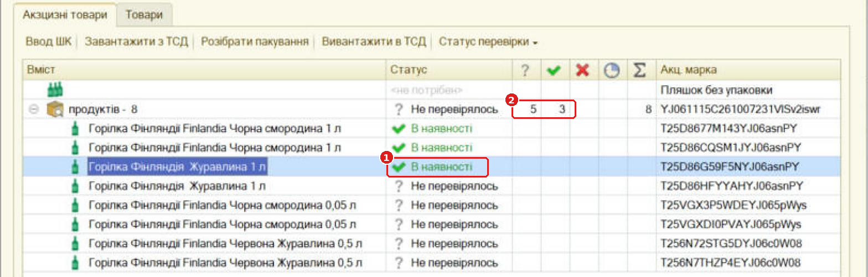Click mark T256N72STG5DYJ06c0W08
This screenshot has height=277, width=868.
[731, 244]
